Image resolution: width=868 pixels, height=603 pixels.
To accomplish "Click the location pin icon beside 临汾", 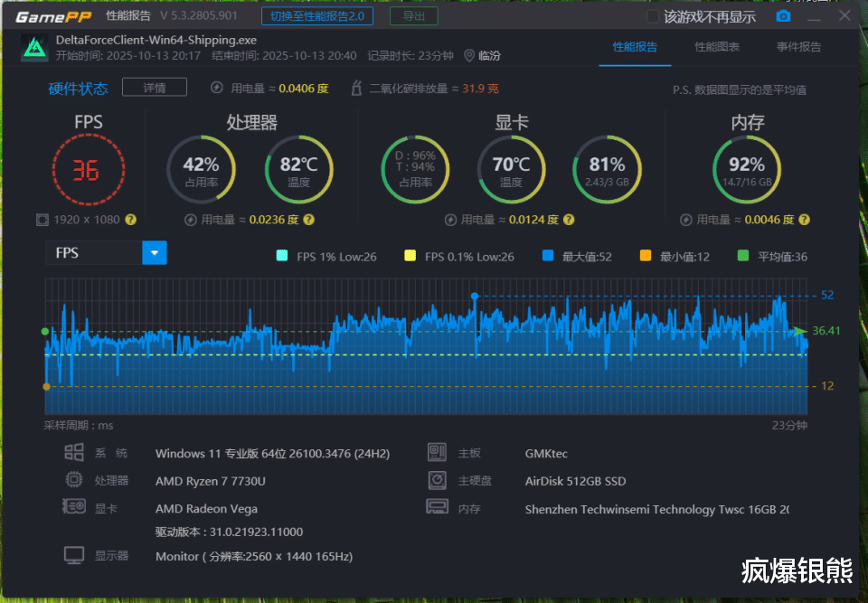I will [468, 56].
